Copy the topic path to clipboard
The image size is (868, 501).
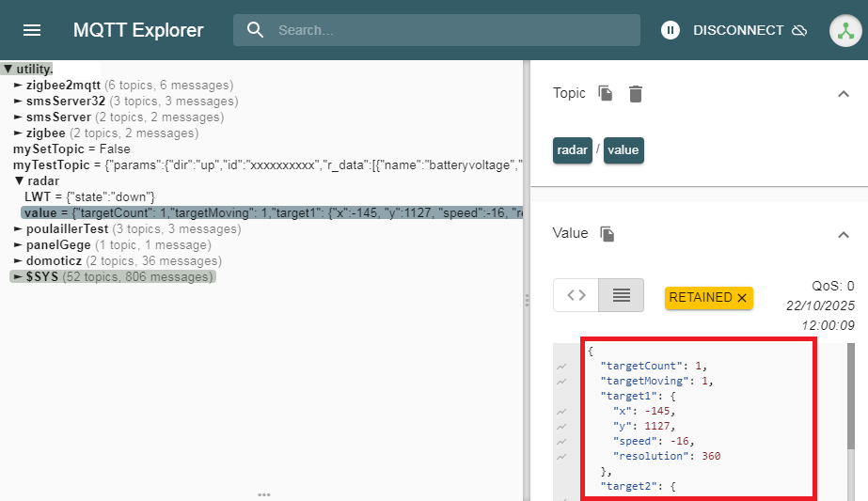[x=607, y=93]
